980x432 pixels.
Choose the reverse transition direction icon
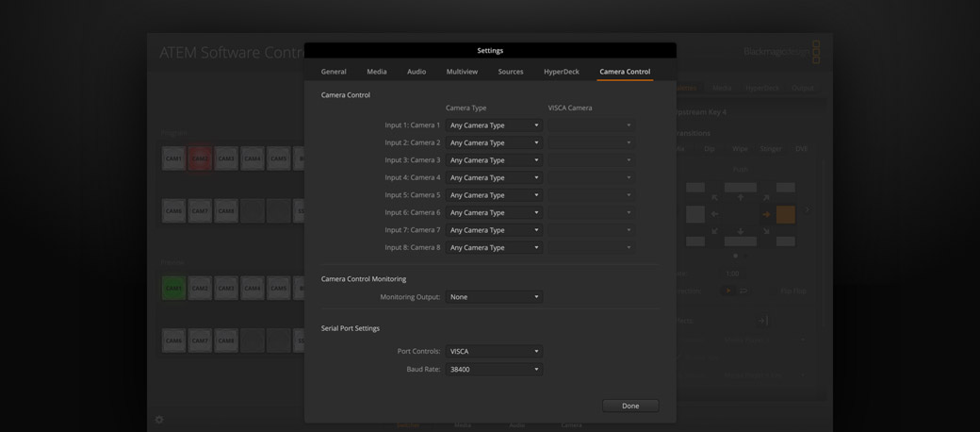tap(743, 291)
